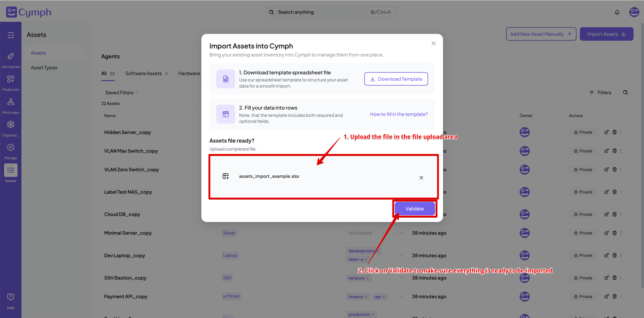Delete VLAN Max Switch_copy via trash icon
Image resolution: width=644 pixels, height=318 pixels.
click(x=615, y=151)
